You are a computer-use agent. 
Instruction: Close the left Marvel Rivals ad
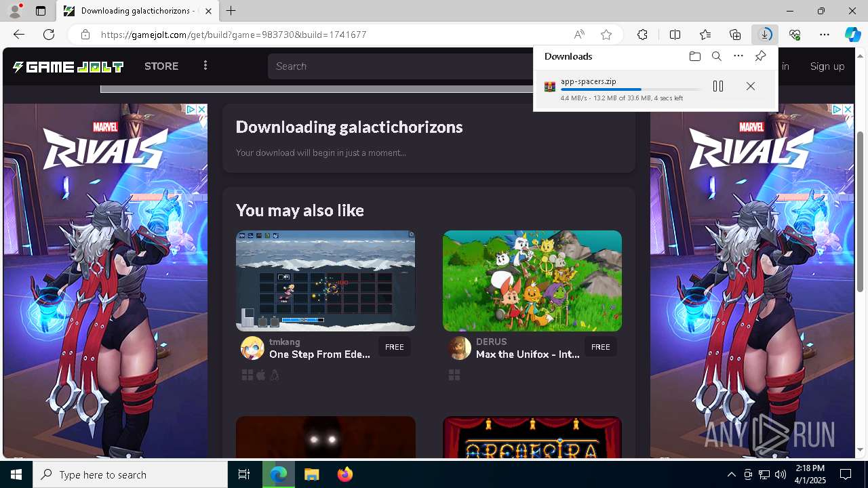coord(201,109)
